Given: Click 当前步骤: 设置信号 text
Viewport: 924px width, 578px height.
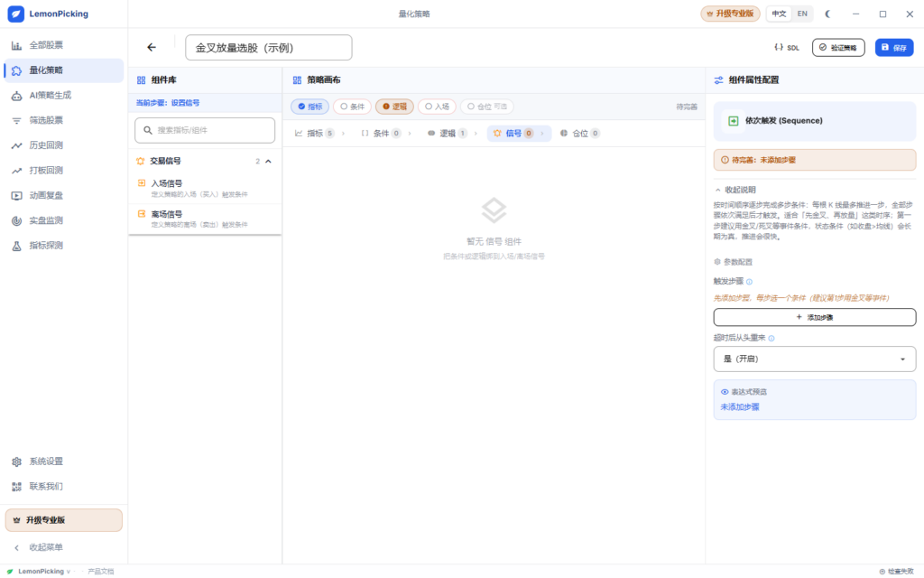Looking at the screenshot, I should point(168,103).
